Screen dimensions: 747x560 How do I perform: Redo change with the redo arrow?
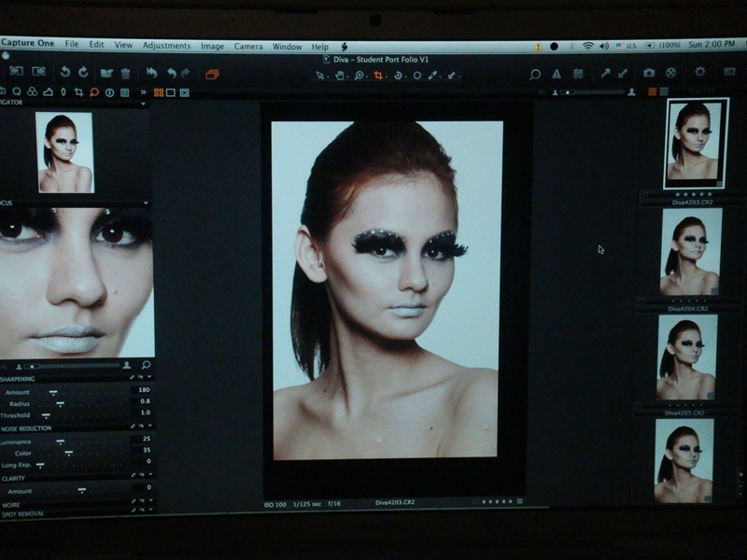(x=186, y=74)
